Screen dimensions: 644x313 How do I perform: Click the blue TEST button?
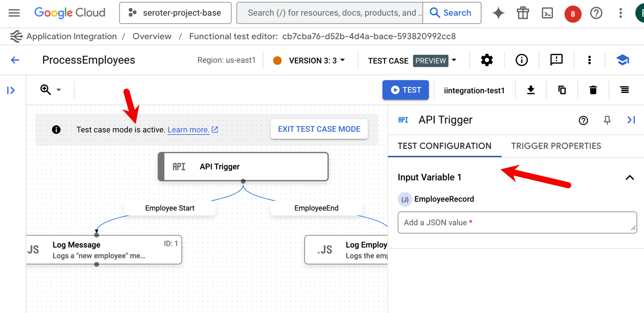click(x=405, y=90)
